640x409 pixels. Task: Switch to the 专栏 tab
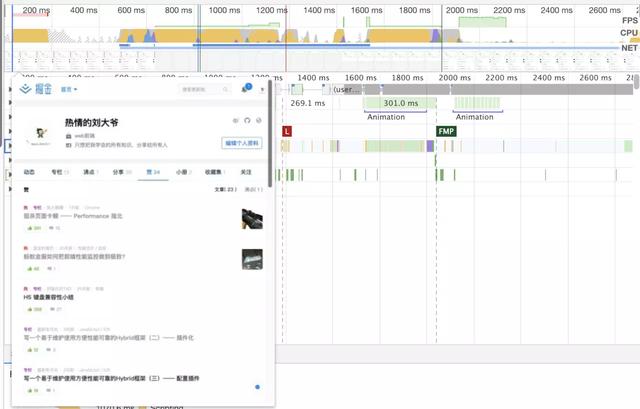click(x=60, y=172)
